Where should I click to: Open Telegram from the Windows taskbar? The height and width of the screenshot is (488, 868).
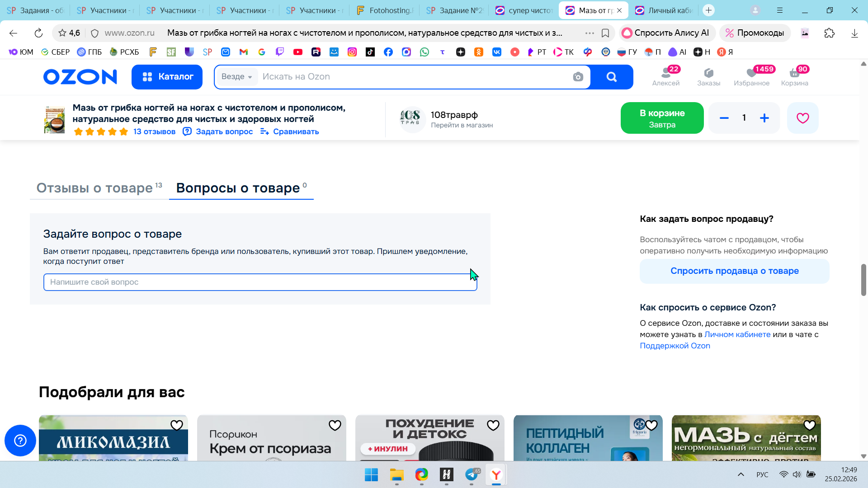pos(472,474)
